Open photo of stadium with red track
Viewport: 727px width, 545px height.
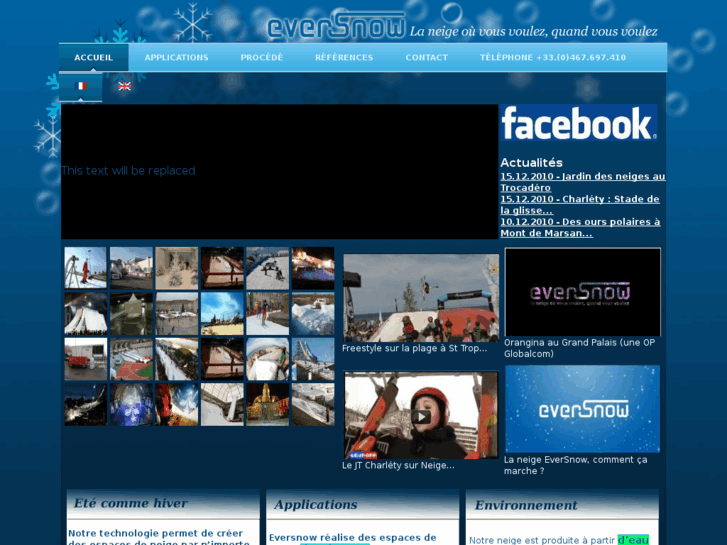[131, 359]
